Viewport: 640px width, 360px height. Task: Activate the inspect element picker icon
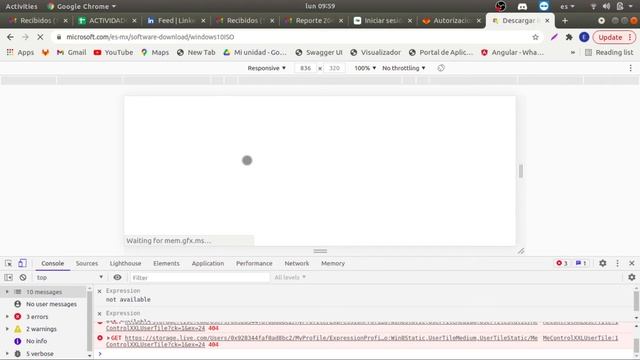8,263
